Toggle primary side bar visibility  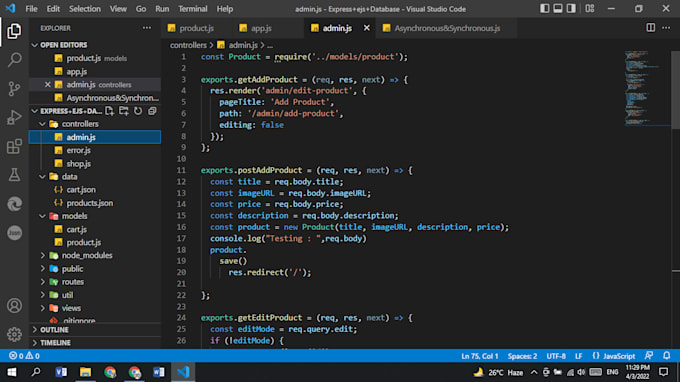click(545, 9)
